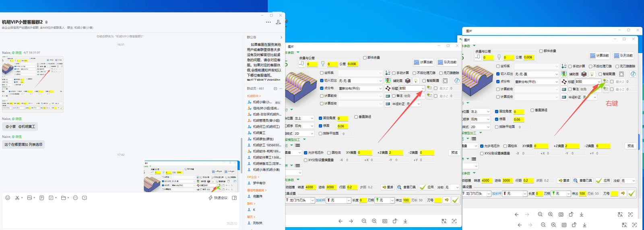Image resolution: width=644 pixels, height=230 pixels.
Task: Click the edit icon beside 群成员 · 461
Action: 275,88
